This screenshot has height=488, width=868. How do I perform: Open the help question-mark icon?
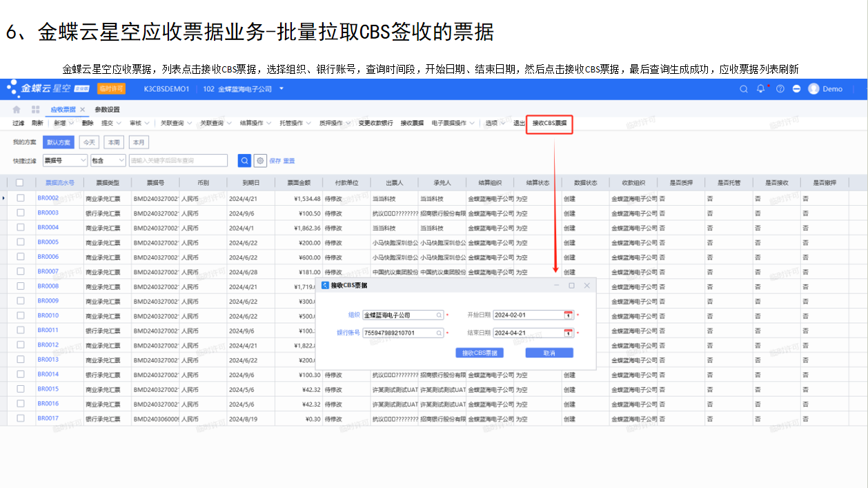point(780,89)
